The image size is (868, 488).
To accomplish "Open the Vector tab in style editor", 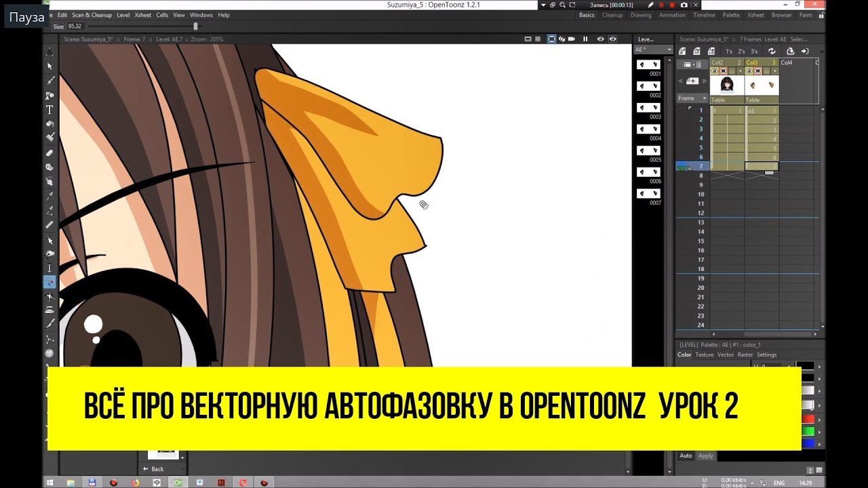I will 726,354.
